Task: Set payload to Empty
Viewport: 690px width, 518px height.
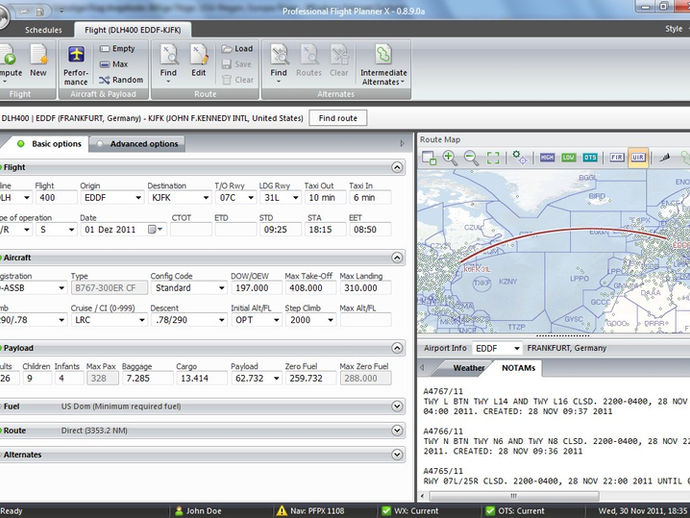Action: pos(117,48)
